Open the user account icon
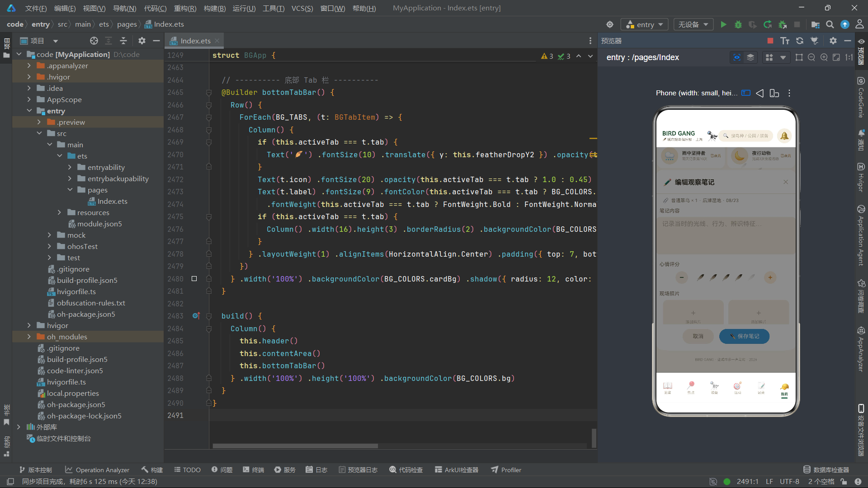 click(x=859, y=24)
